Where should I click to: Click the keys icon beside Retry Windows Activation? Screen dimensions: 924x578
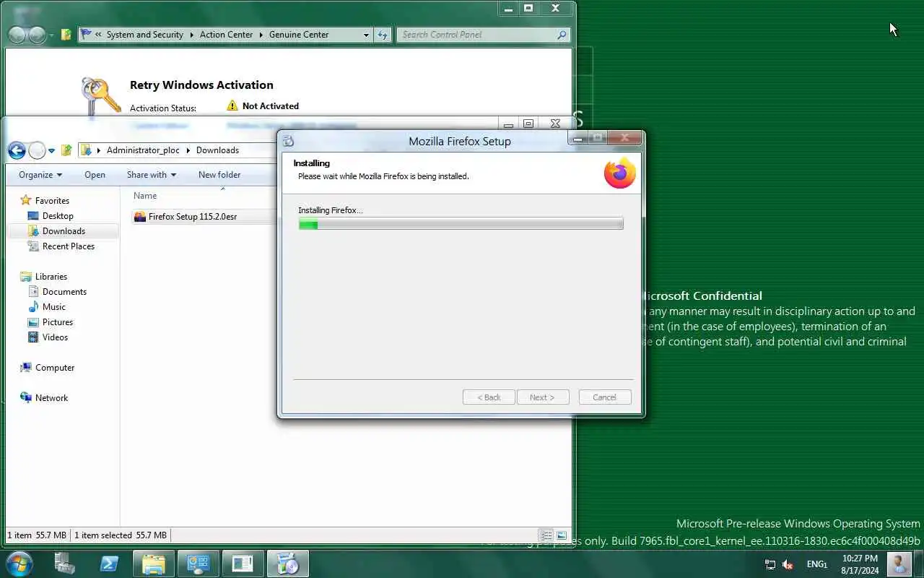pos(100,96)
